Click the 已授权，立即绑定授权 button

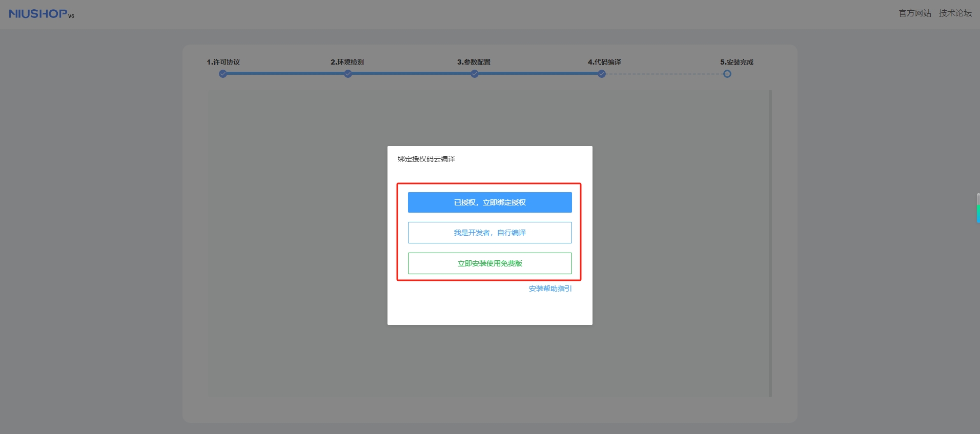489,202
